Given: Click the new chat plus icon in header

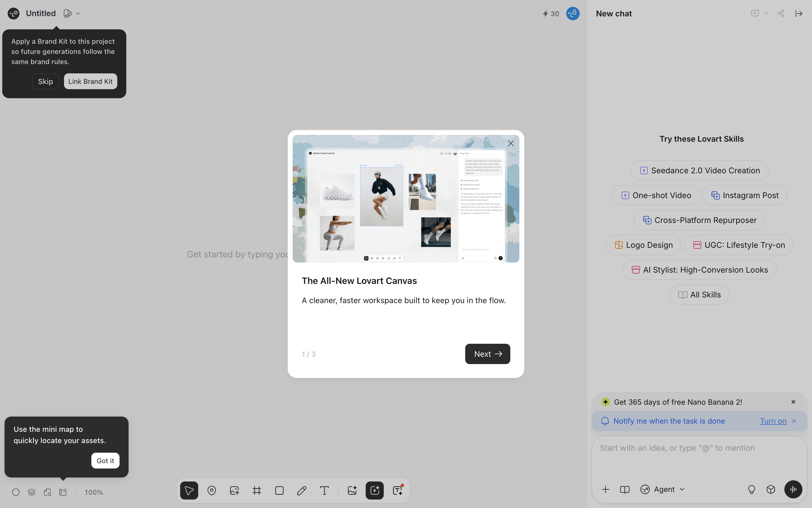Looking at the screenshot, I should 755,14.
